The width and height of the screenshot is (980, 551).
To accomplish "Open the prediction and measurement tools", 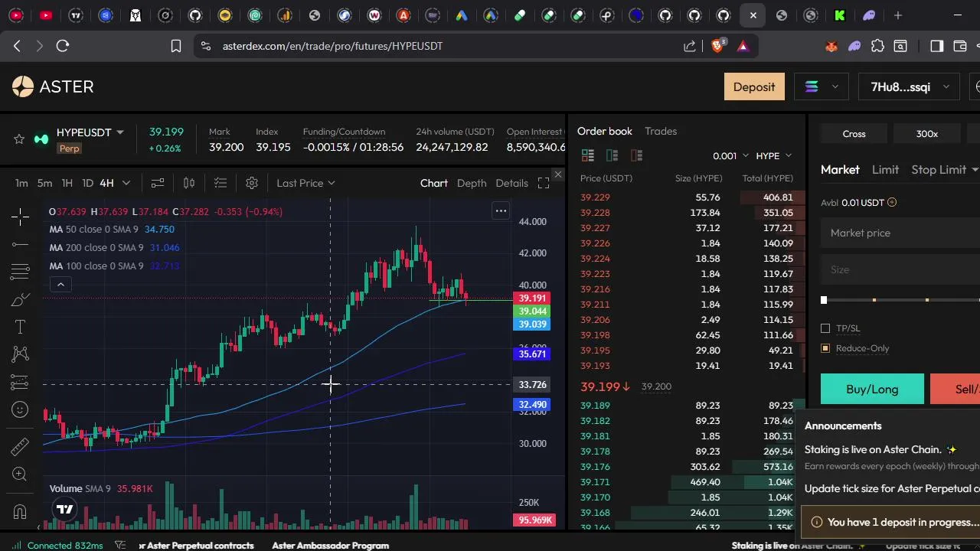I will coord(20,381).
